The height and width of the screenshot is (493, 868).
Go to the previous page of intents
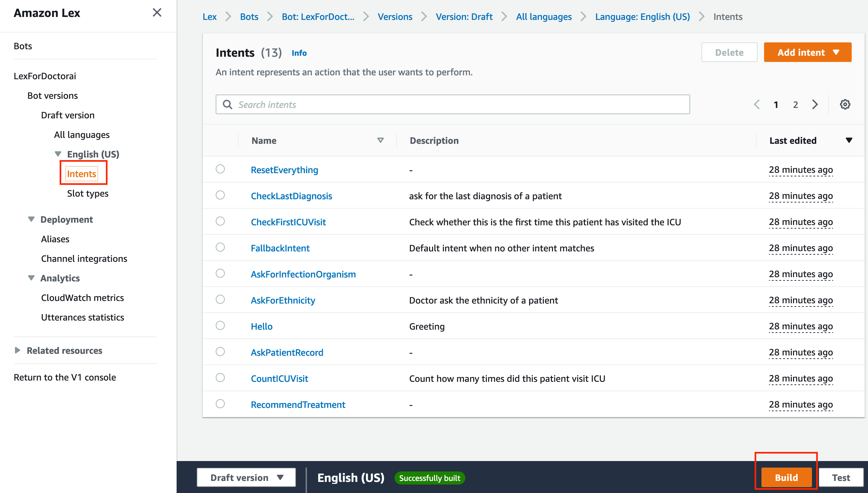coord(757,105)
